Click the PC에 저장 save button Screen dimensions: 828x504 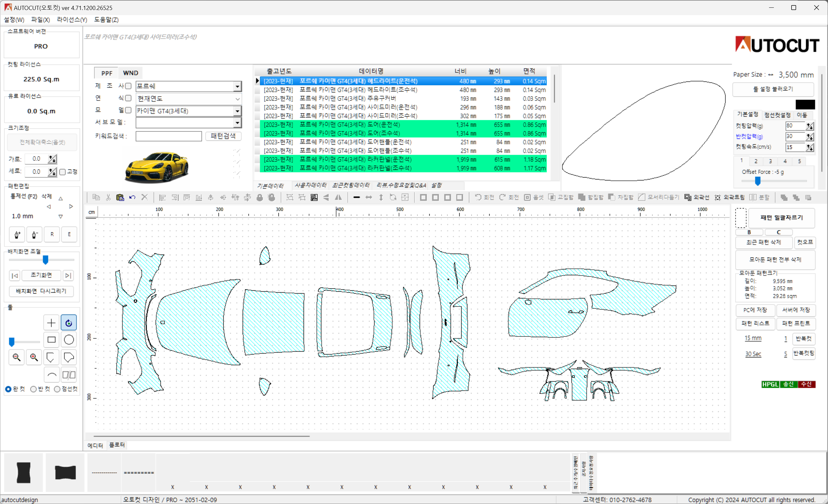755,310
